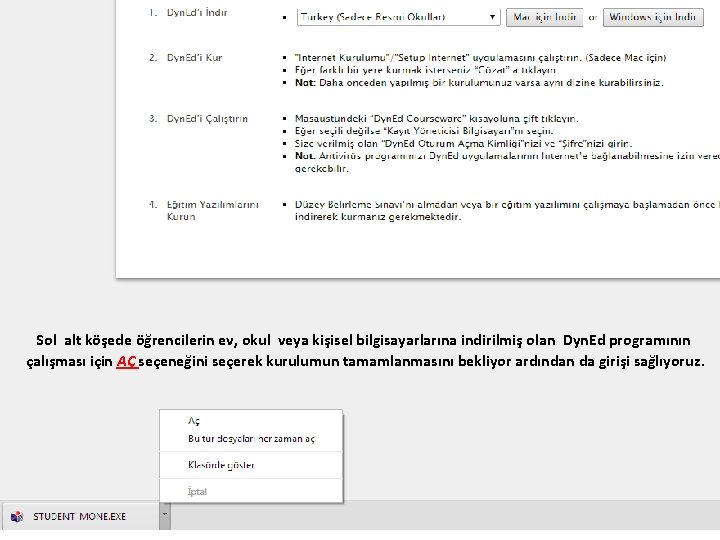Click the Mac için İndir button

[544, 17]
